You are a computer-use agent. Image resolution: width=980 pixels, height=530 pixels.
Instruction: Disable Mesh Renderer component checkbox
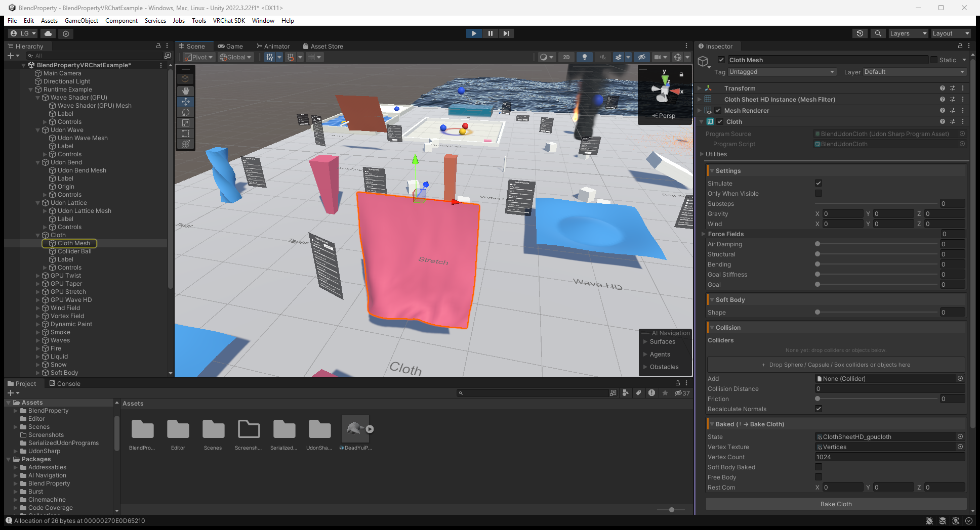click(718, 110)
